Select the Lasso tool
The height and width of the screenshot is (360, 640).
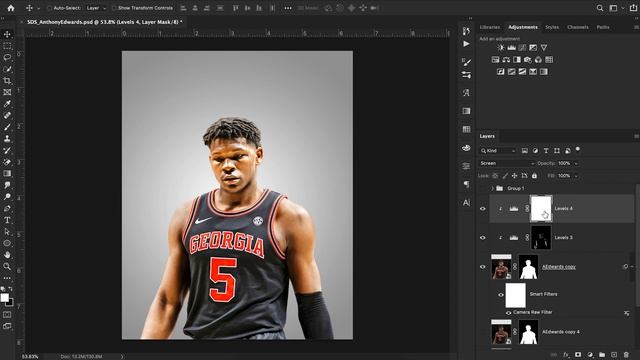pos(7,57)
